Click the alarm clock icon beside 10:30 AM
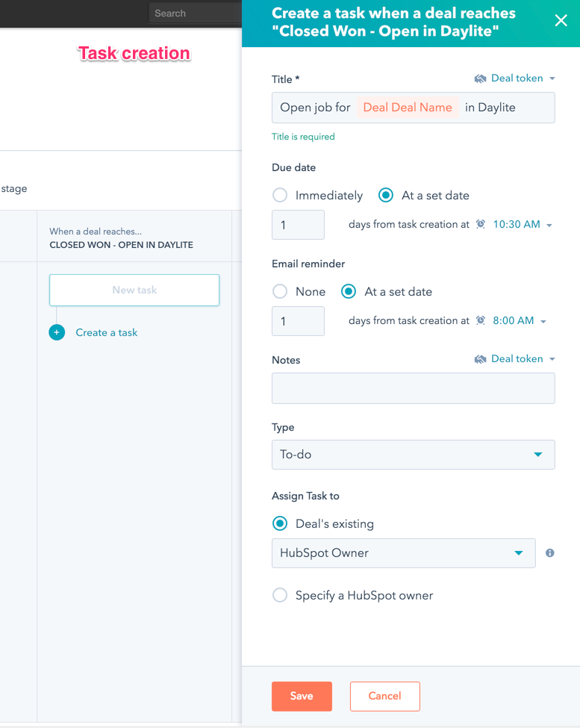The width and height of the screenshot is (580, 728). tap(481, 225)
